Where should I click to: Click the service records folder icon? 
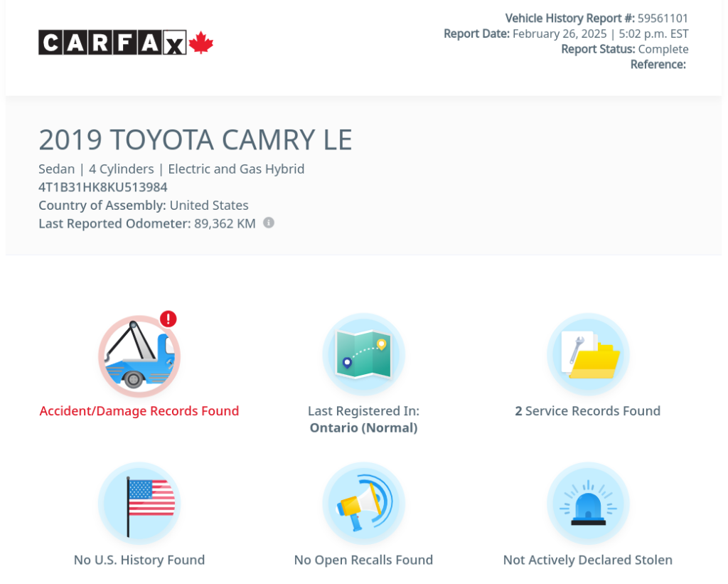[588, 354]
